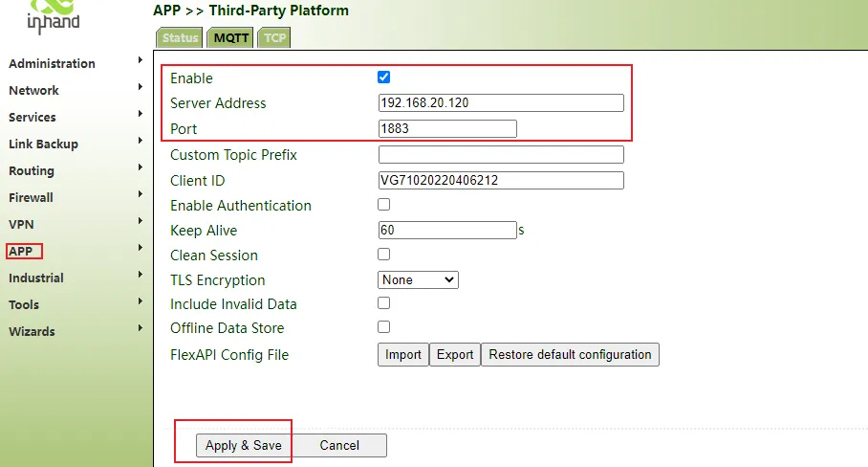Expand the Wizards menu arrow
Viewport: 868px width, 467px height.
click(x=141, y=328)
